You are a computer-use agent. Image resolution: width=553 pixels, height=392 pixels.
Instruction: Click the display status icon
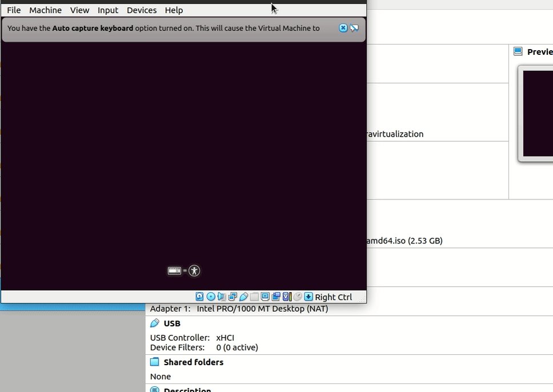click(265, 297)
